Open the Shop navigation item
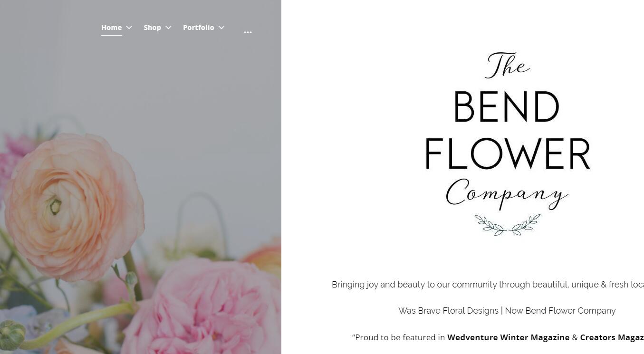Viewport: 644px width, 354px height. (x=152, y=28)
